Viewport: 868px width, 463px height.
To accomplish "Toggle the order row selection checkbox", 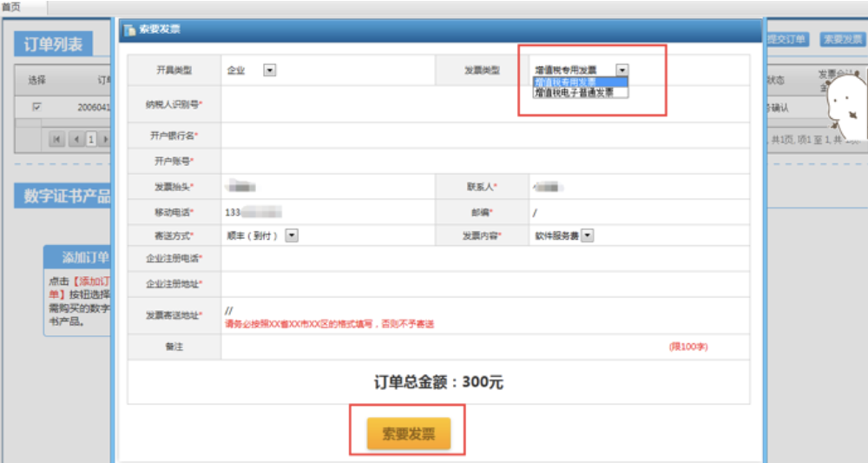I will click(36, 107).
